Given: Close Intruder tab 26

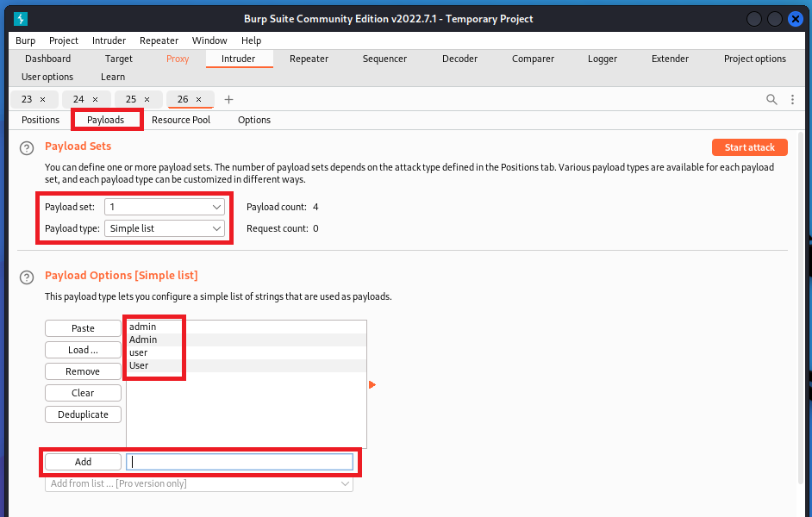Looking at the screenshot, I should pyautogui.click(x=198, y=99).
